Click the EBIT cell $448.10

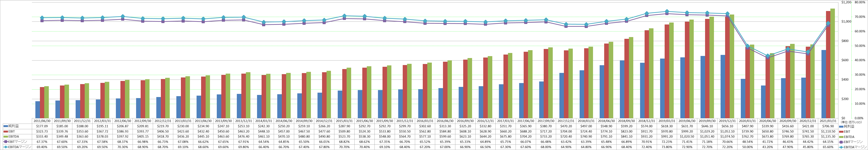click(264, 131)
